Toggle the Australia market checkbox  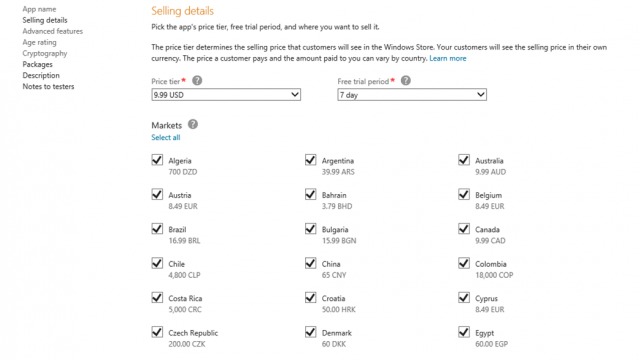(464, 160)
